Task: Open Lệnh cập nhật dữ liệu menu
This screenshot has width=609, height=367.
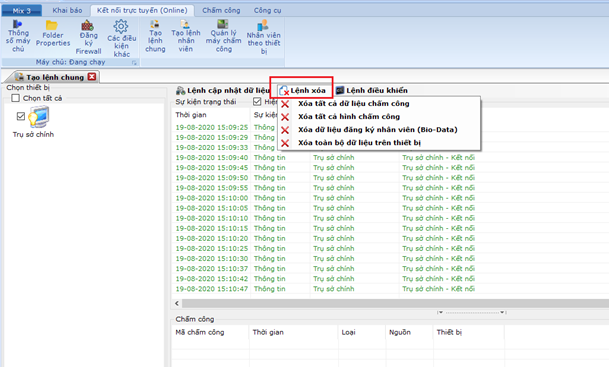Action: 223,90
